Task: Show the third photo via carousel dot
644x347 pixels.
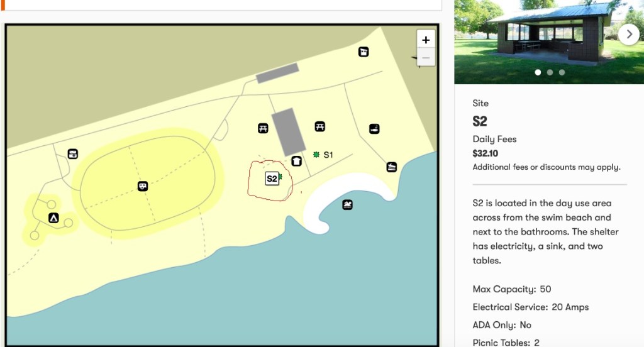Action: [562, 72]
